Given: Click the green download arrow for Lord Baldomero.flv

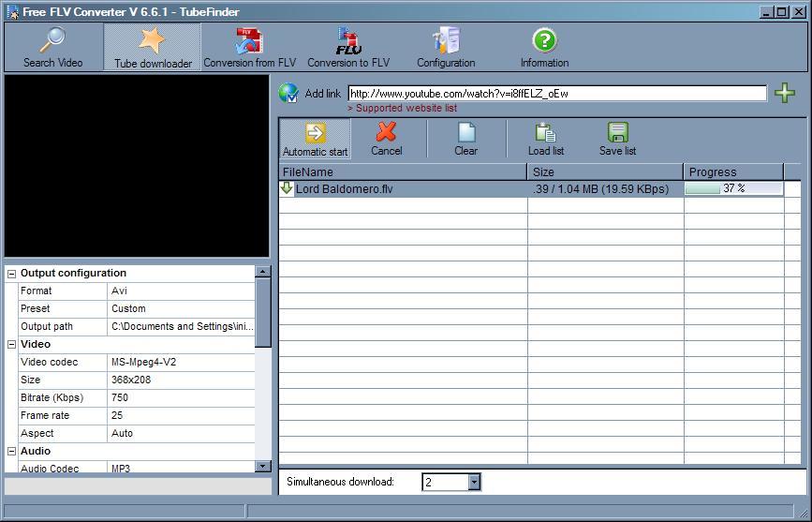Looking at the screenshot, I should (287, 188).
